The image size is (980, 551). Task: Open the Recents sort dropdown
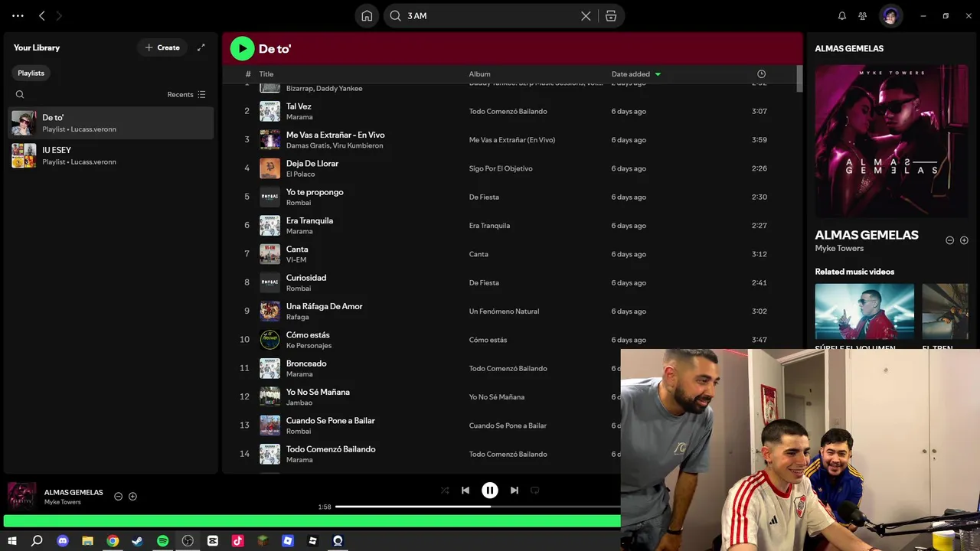click(x=186, y=95)
